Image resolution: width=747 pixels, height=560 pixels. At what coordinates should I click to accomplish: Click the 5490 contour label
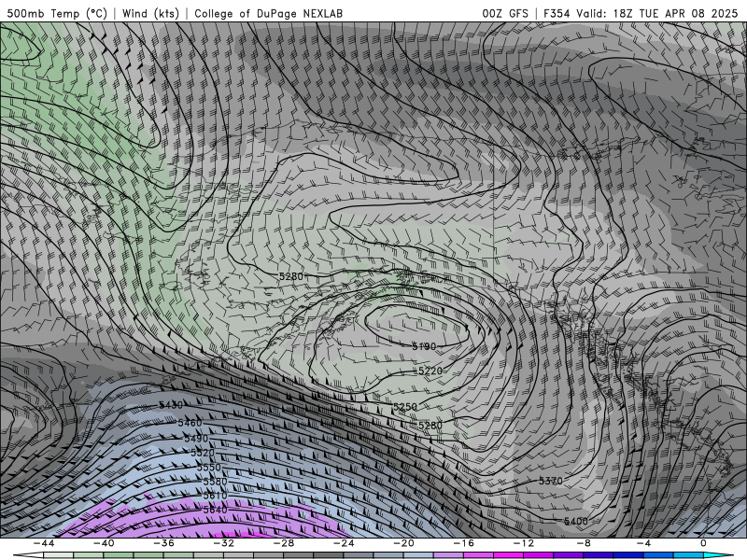196,438
